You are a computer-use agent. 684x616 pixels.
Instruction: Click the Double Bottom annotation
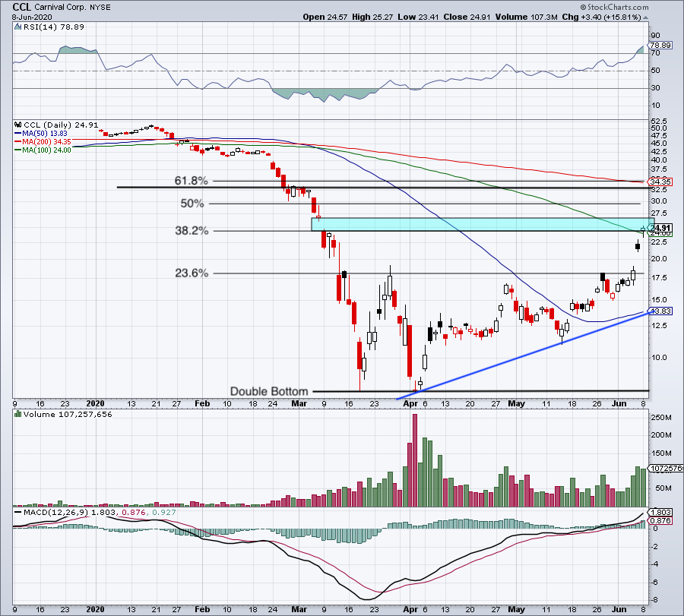point(269,391)
